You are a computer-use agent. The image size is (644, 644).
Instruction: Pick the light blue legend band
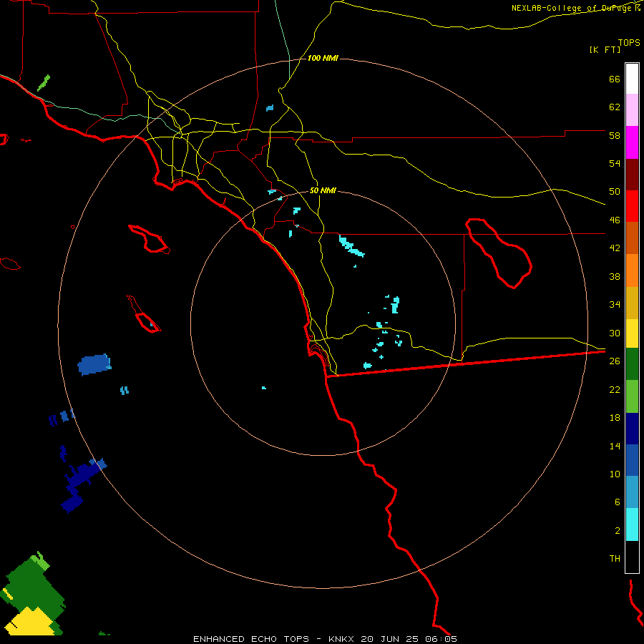[x=632, y=492]
